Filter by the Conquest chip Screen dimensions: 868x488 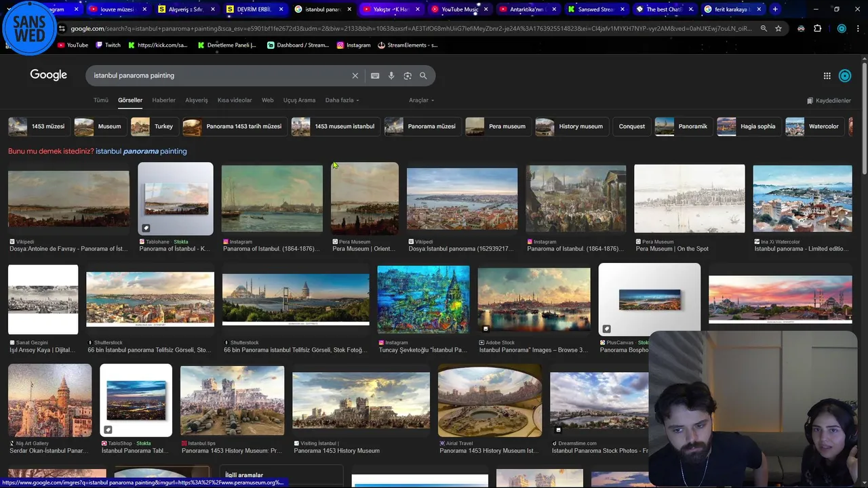click(x=631, y=126)
